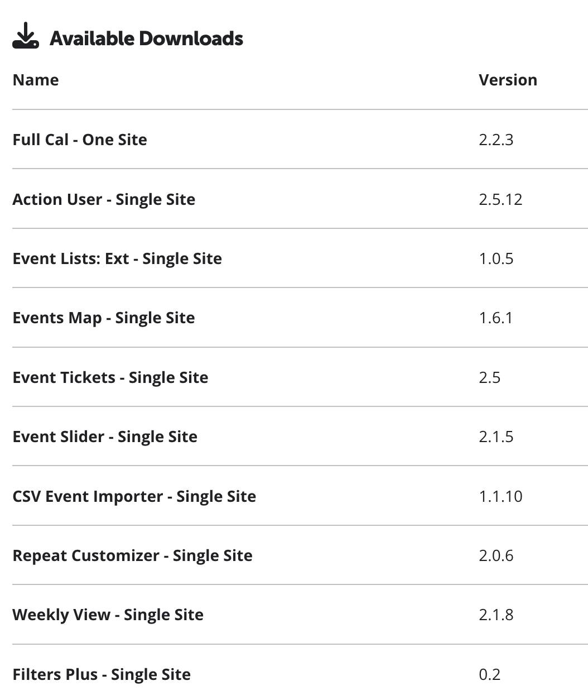
Task: Open Full Cal - One Site download
Action: 80,140
